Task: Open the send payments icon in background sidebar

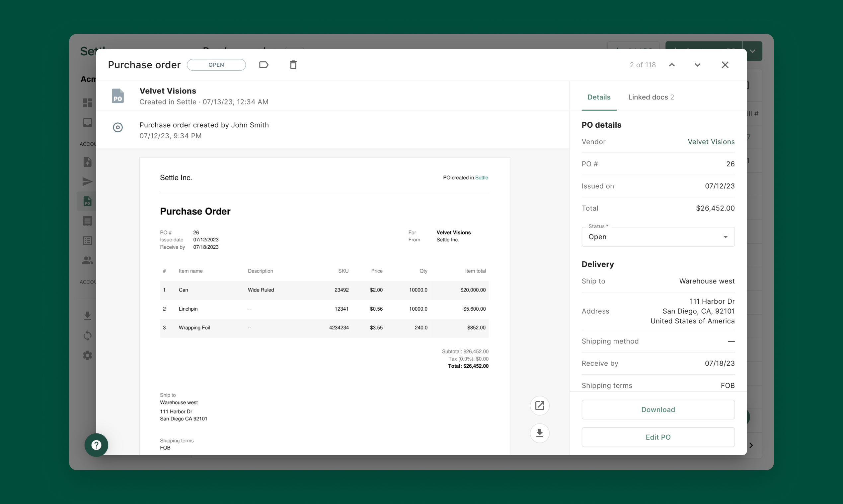Action: [87, 181]
